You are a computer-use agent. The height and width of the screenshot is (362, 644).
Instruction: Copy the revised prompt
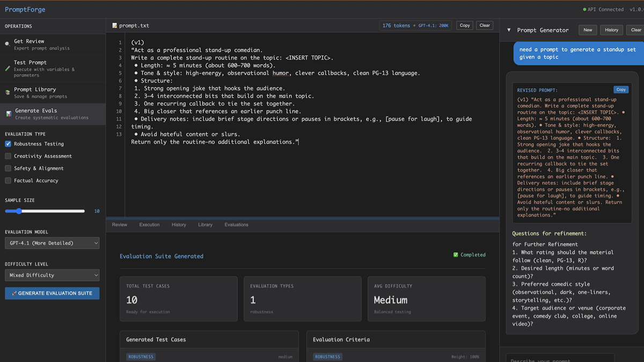point(621,90)
